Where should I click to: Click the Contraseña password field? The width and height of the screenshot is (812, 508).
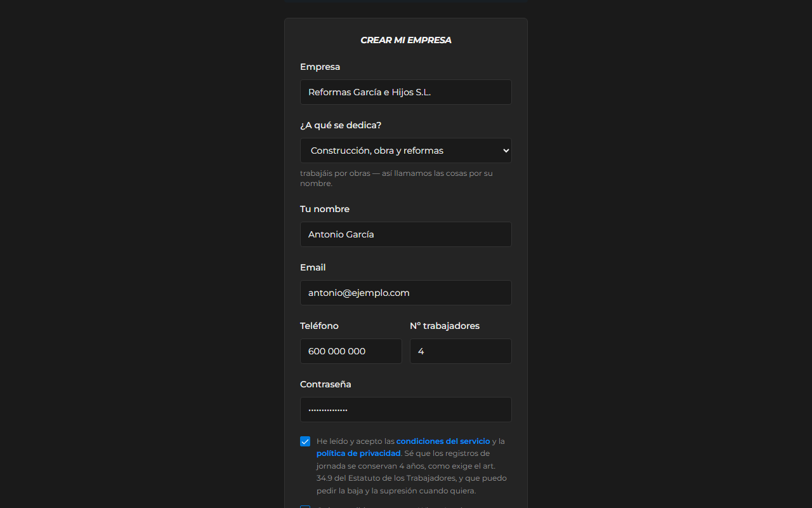(406, 410)
